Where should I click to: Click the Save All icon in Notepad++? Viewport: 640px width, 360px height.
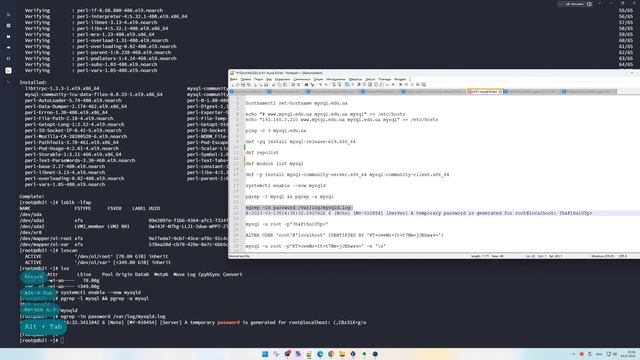point(249,84)
